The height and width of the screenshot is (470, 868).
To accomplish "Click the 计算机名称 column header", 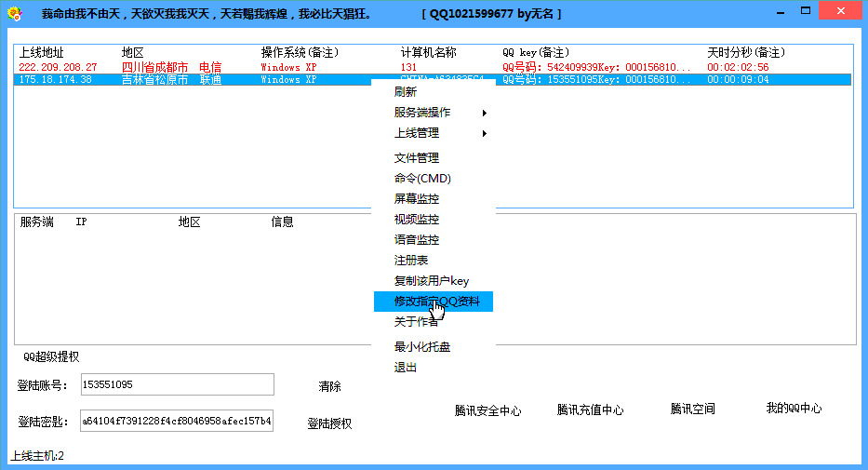I will tap(429, 53).
